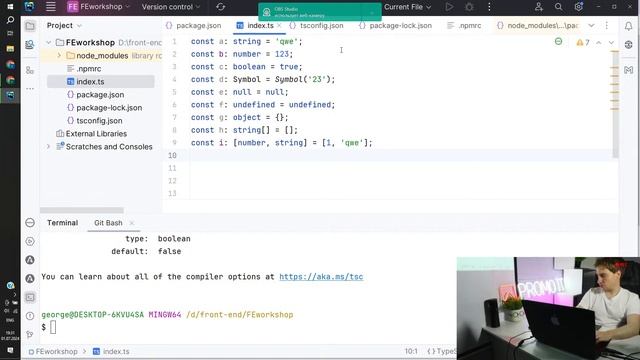
Task: Open Search Everywhere magnifier
Action: [558, 7]
